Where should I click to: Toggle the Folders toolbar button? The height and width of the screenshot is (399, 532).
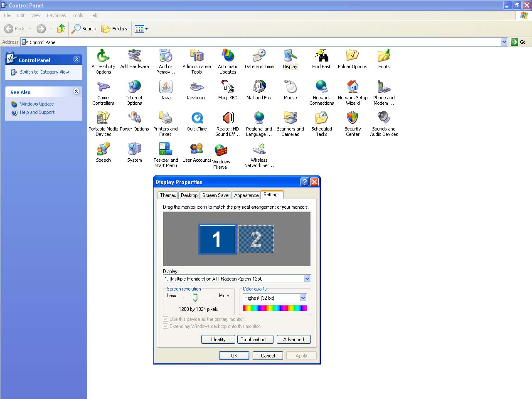click(114, 29)
